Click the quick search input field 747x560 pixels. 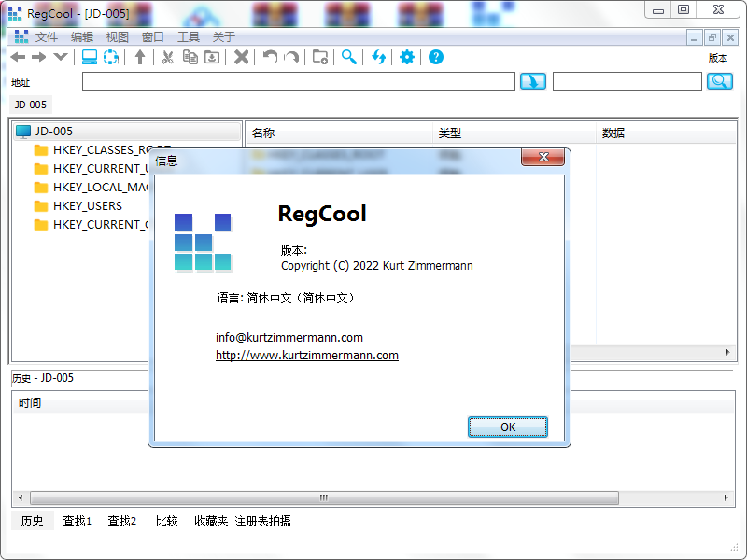pos(627,81)
